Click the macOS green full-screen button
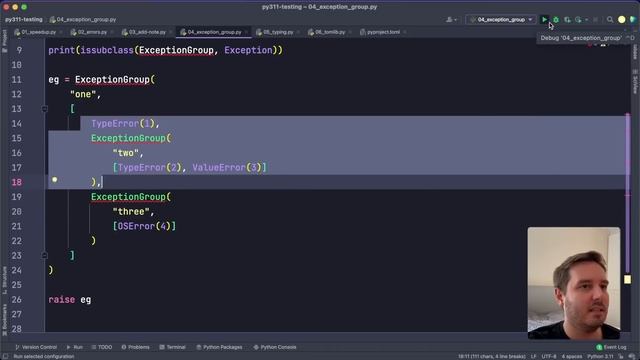The image size is (640, 360). pos(24,7)
